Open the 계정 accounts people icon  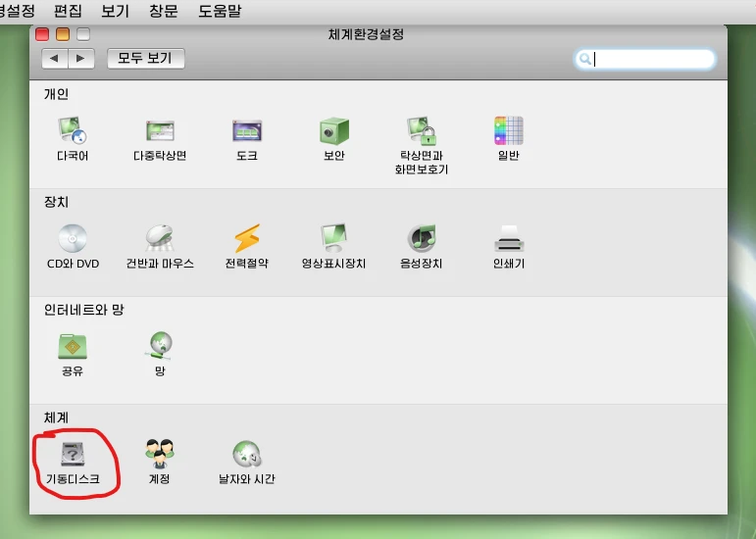point(160,454)
